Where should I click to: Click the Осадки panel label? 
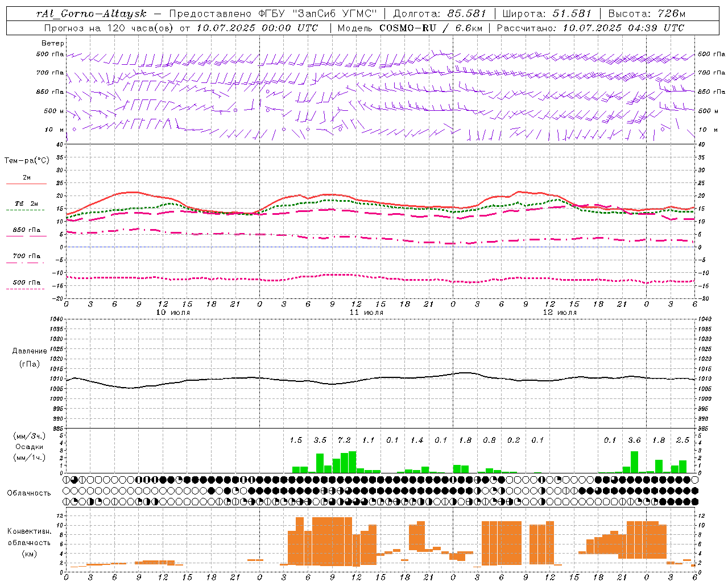tap(30, 447)
